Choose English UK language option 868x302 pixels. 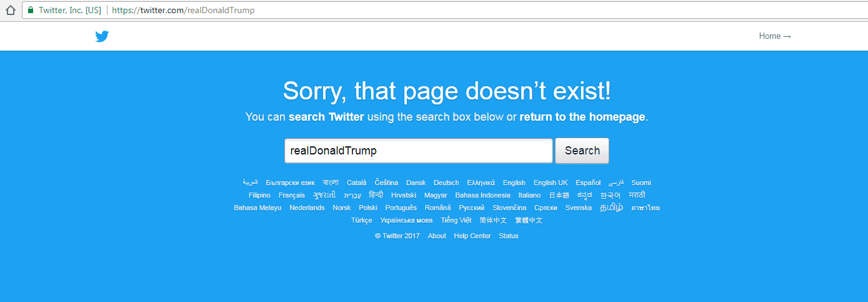point(551,183)
